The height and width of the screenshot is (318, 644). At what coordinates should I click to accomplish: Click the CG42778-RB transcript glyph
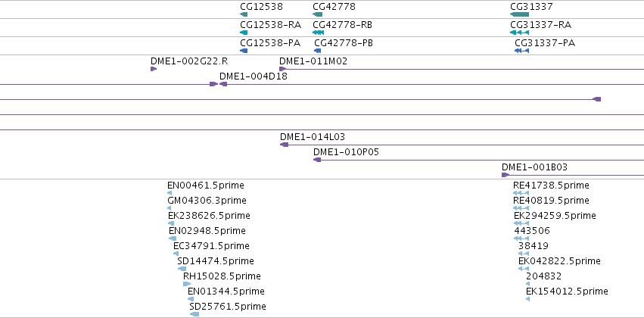[319, 33]
